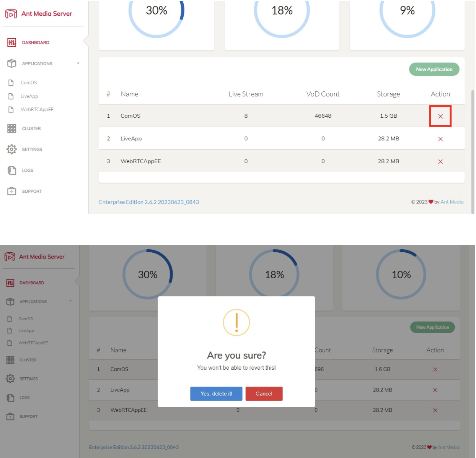This screenshot has height=458, width=476.
Task: Open LOGS label in upper screenshot sidebar
Action: click(28, 171)
